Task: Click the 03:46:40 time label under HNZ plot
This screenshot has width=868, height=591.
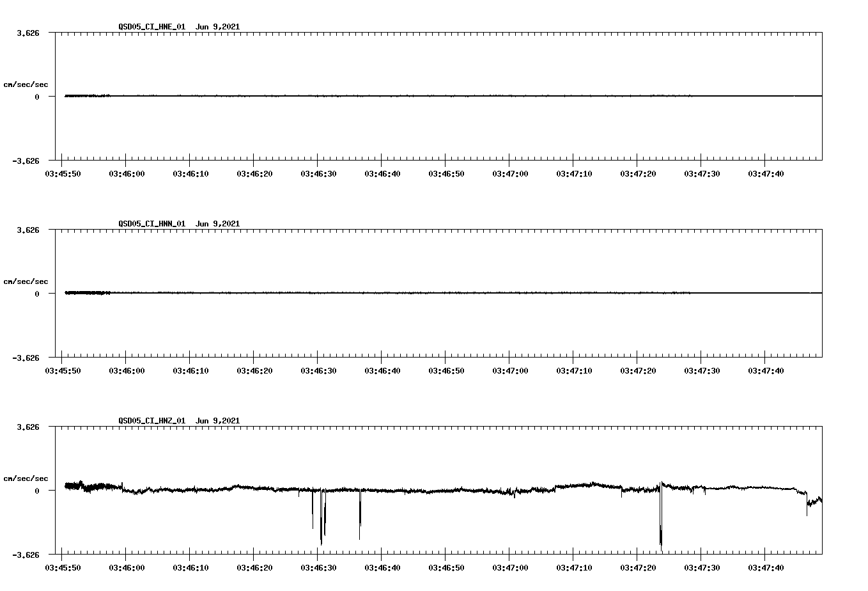Action: pyautogui.click(x=382, y=567)
